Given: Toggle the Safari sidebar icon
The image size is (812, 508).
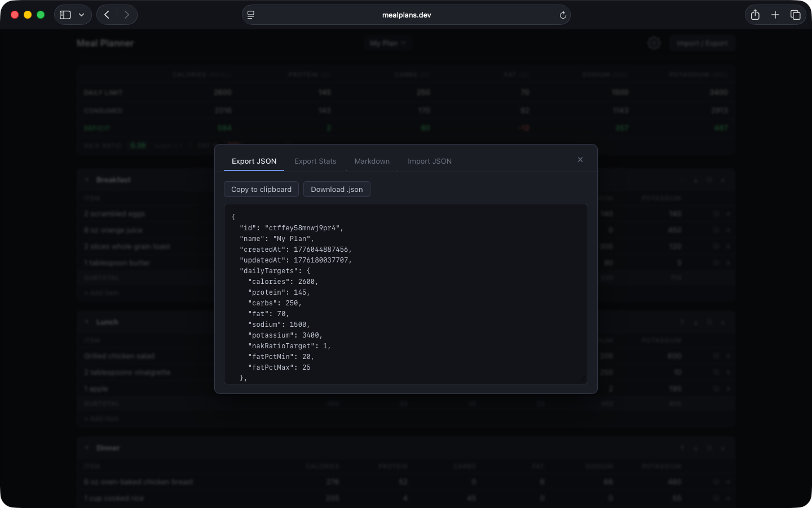Looking at the screenshot, I should 65,15.
